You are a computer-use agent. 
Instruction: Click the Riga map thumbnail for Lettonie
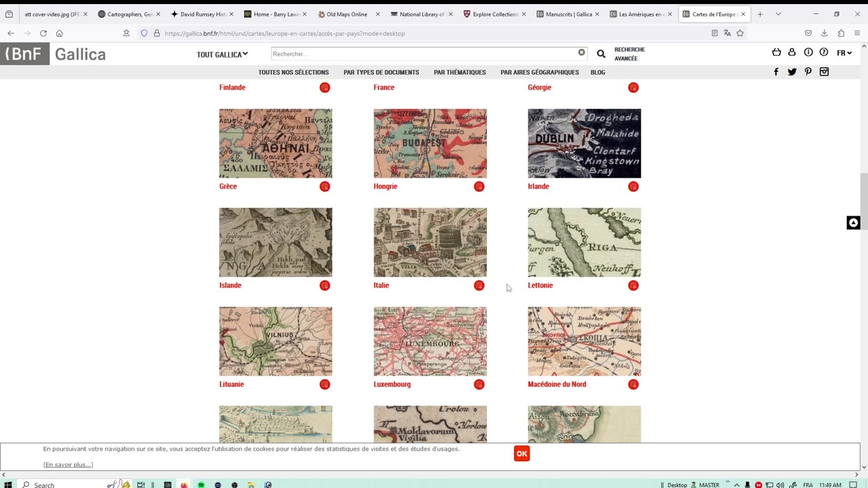click(x=584, y=242)
